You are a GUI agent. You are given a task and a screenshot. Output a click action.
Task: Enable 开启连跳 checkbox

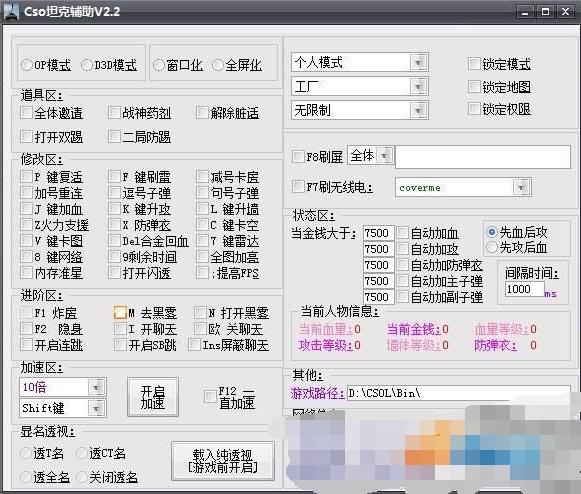pyautogui.click(x=26, y=345)
